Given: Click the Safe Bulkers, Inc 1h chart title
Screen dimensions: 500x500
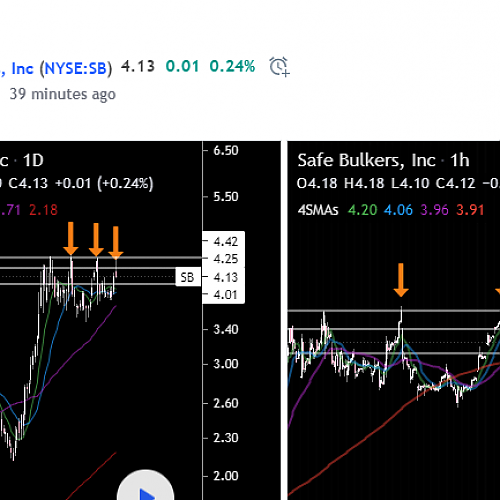Looking at the screenshot, I should (x=383, y=161).
